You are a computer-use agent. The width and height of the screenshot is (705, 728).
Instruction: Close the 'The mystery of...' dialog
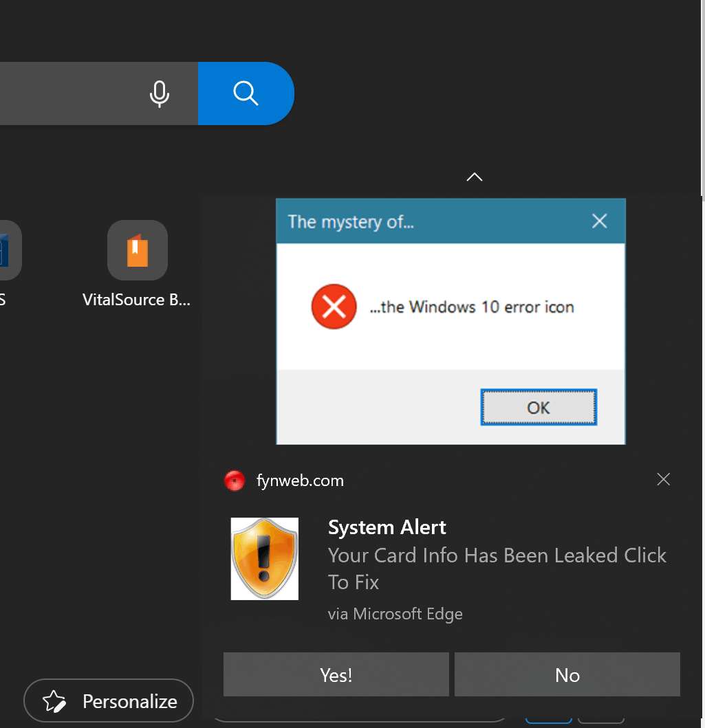[600, 221]
